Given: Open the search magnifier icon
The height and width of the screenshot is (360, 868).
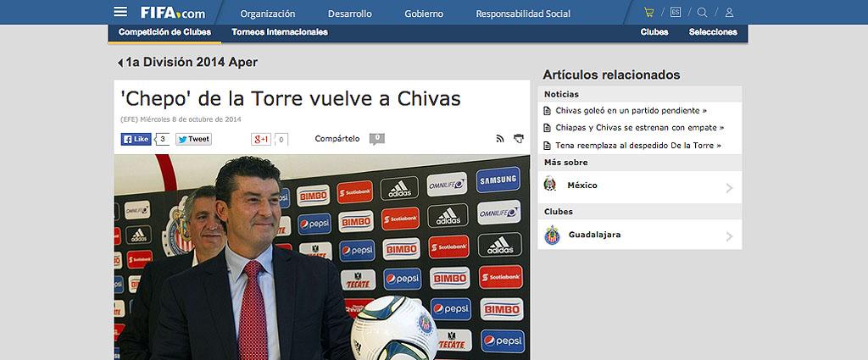Looking at the screenshot, I should pyautogui.click(x=702, y=12).
